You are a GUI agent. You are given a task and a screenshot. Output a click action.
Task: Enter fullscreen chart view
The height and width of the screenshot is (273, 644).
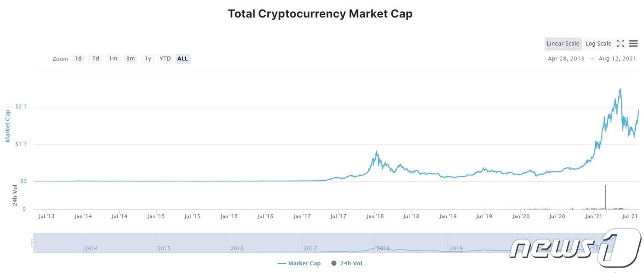tap(621, 44)
